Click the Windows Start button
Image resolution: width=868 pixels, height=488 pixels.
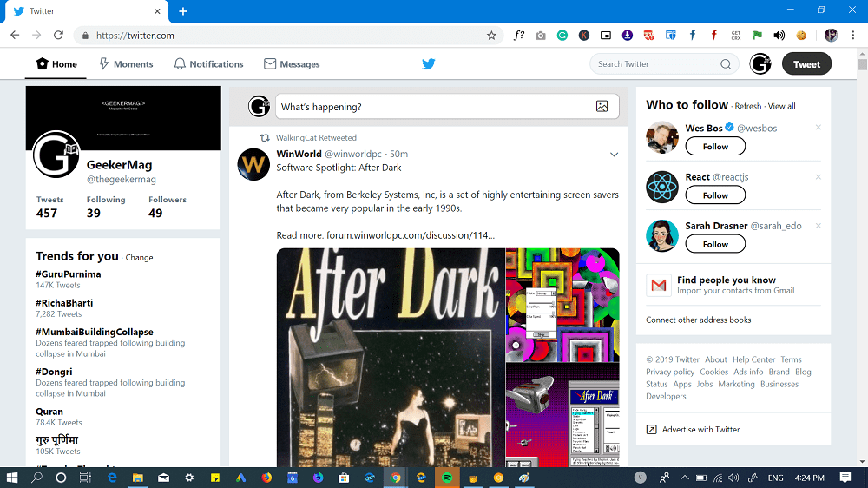[x=11, y=478]
